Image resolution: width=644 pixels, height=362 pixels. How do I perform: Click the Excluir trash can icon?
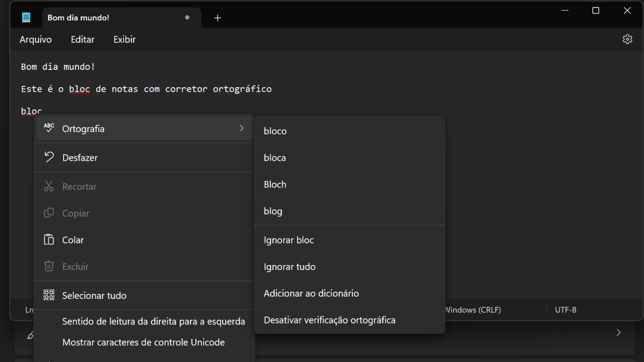(x=49, y=266)
